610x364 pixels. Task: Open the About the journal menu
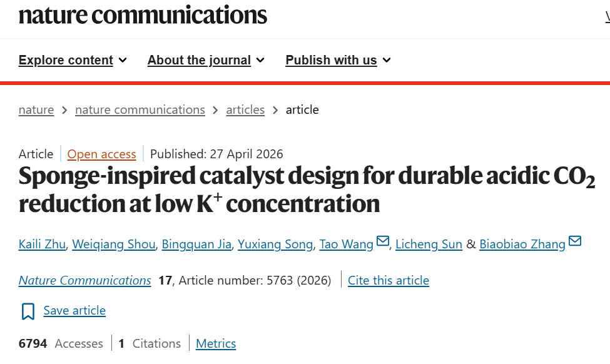[x=199, y=60]
